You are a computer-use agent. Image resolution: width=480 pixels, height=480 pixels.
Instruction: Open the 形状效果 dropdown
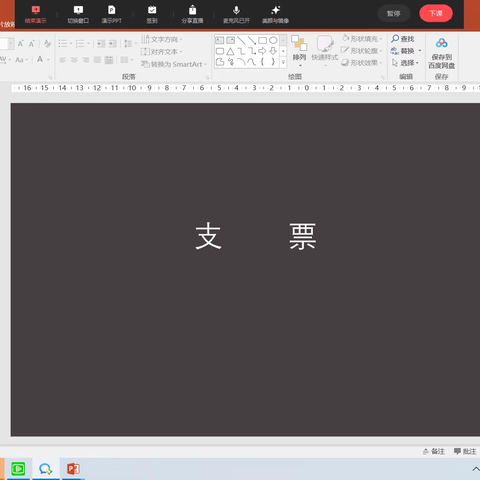[362, 63]
